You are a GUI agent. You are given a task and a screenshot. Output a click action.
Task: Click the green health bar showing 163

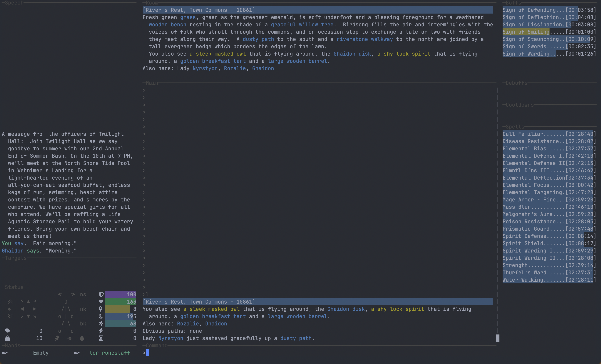point(121,302)
